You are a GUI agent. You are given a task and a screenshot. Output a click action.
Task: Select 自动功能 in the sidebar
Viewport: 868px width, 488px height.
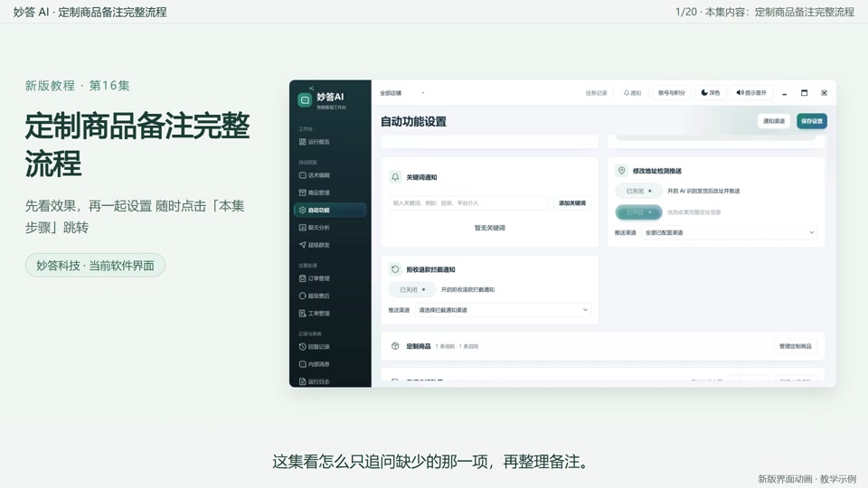(330, 210)
